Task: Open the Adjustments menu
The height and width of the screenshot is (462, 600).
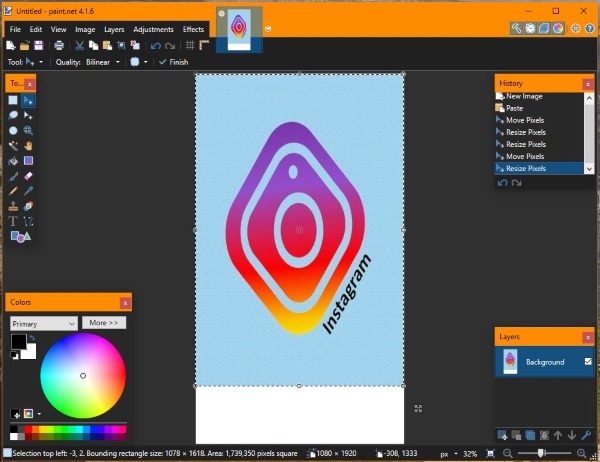Action: click(153, 29)
